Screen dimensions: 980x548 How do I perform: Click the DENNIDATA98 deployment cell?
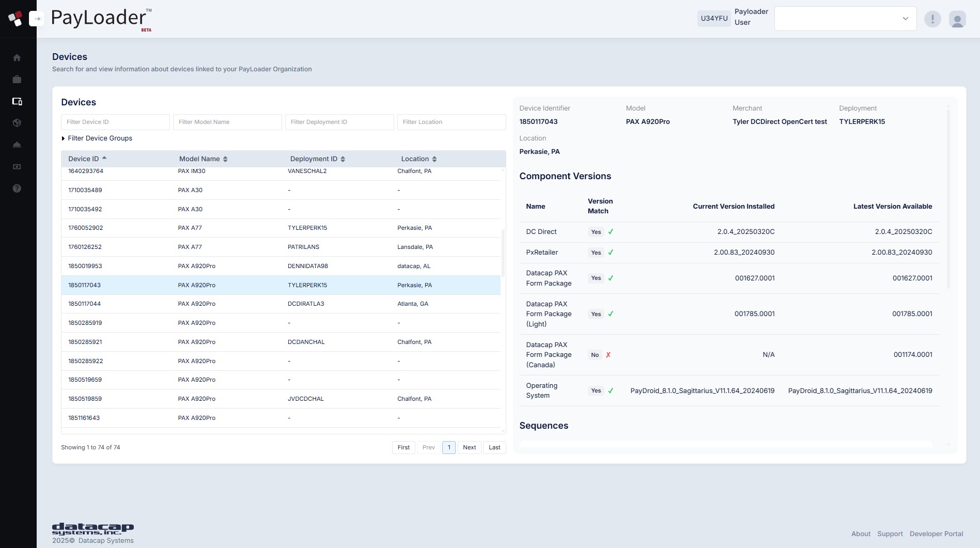pyautogui.click(x=308, y=266)
